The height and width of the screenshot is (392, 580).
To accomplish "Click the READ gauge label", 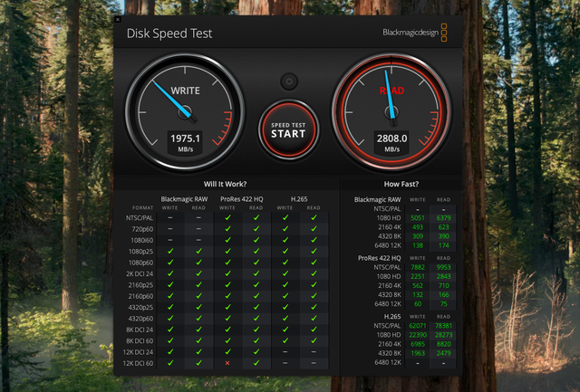I will tap(391, 91).
